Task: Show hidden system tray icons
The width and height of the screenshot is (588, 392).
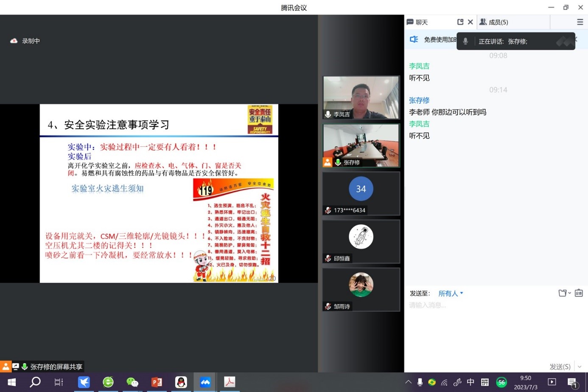Action: (408, 382)
